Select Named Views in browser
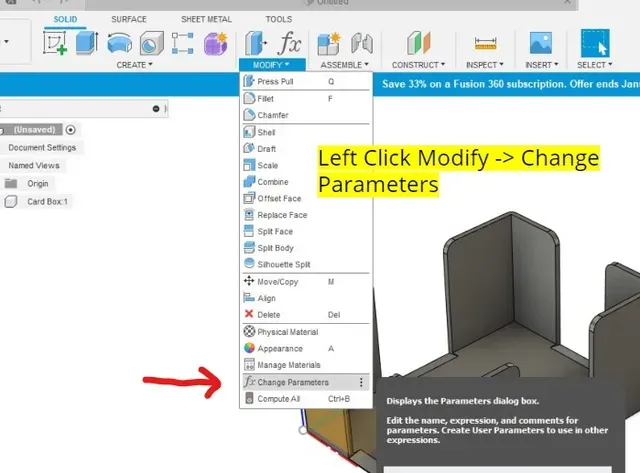 pos(34,165)
